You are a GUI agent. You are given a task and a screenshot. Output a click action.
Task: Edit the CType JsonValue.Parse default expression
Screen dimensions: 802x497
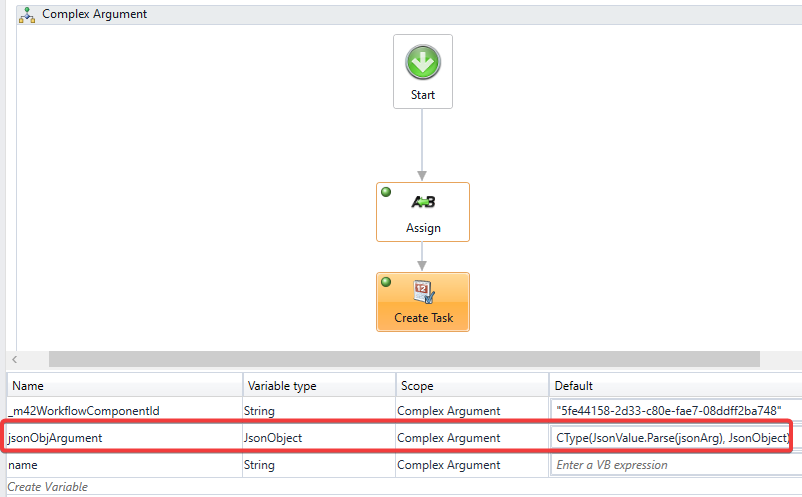coord(672,438)
